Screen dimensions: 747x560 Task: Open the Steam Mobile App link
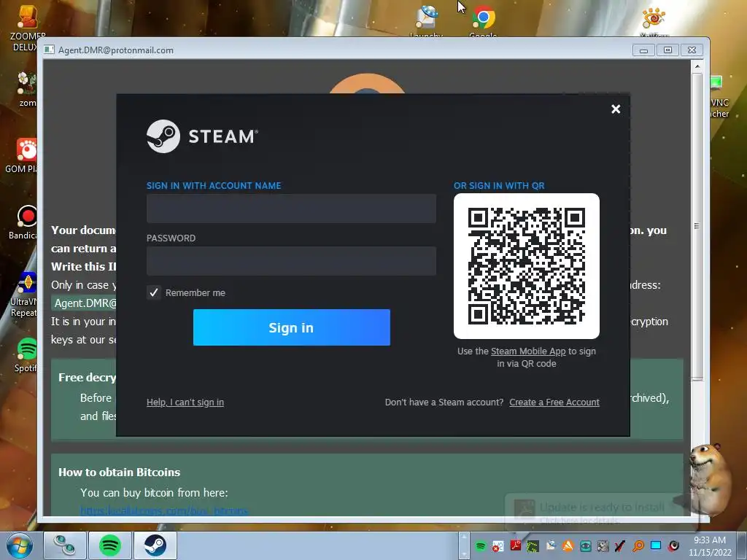tap(528, 351)
